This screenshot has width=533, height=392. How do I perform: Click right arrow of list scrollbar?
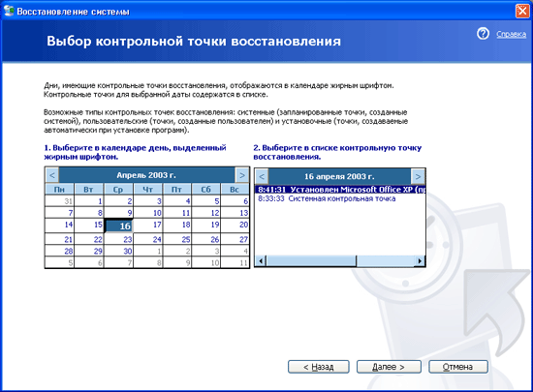[x=420, y=261]
